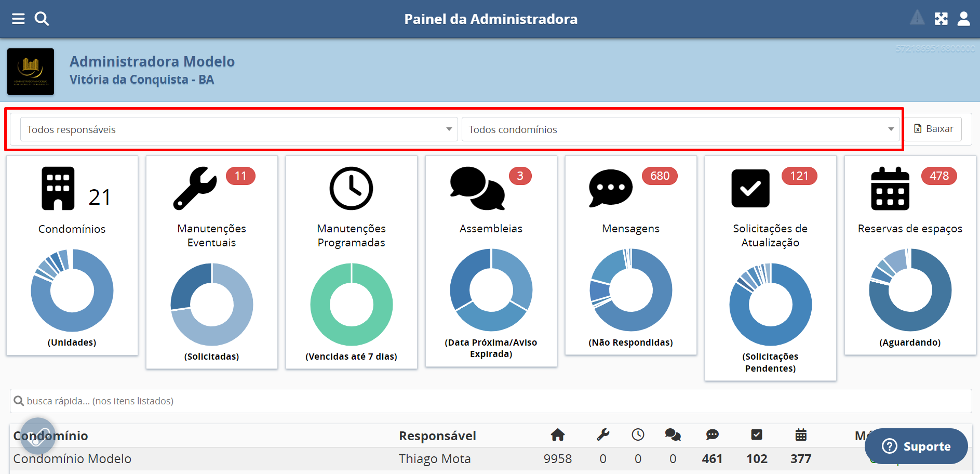
Task: Open the hamburger menu
Action: pyautogui.click(x=18, y=19)
